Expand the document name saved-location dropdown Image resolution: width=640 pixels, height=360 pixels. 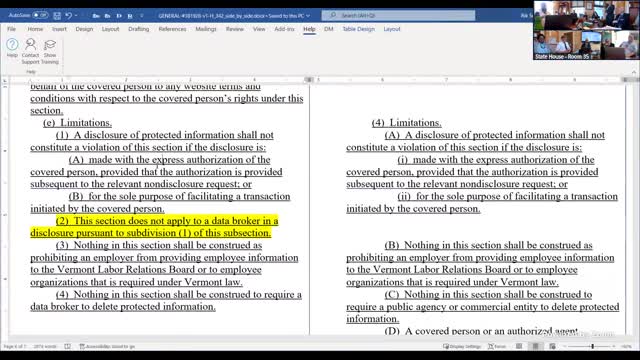(308, 16)
